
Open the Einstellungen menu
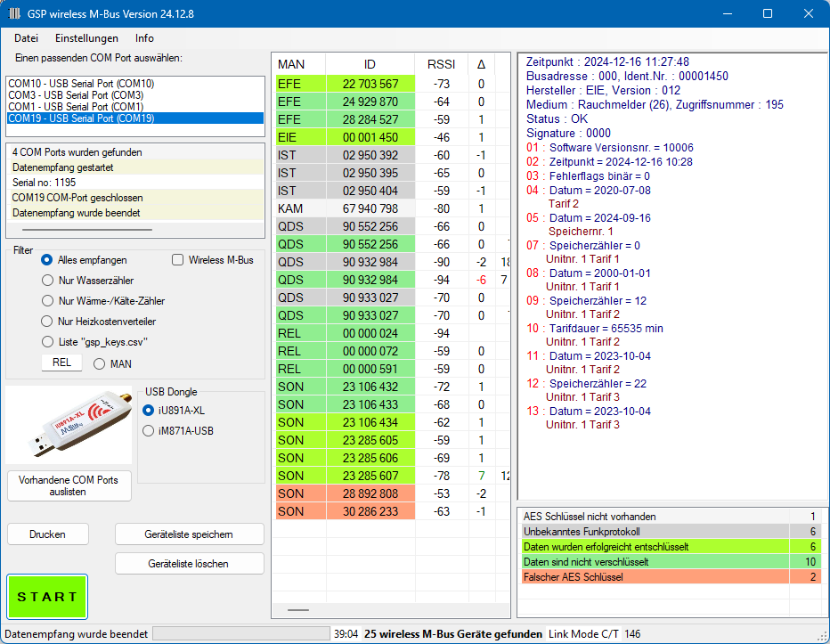[86, 38]
